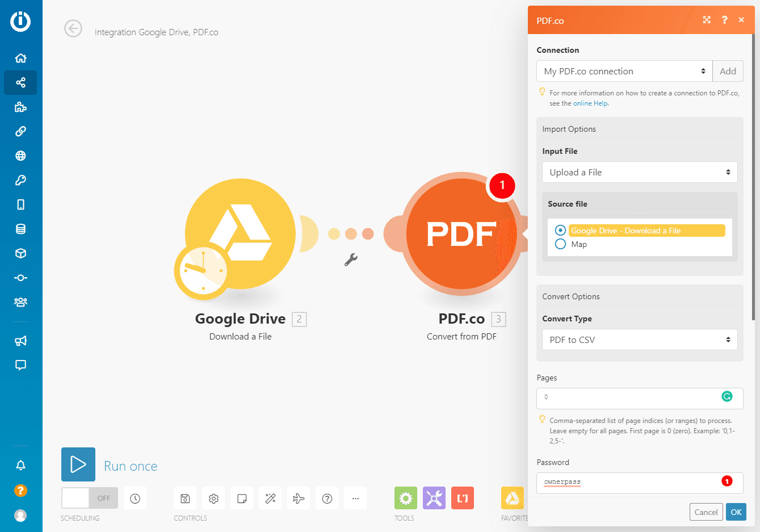Open the red Text parser brackets icon
The image size is (760, 532).
(x=463, y=499)
